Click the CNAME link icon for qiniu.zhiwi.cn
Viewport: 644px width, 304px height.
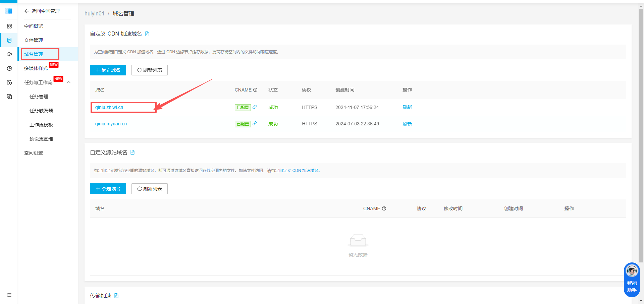[255, 107]
